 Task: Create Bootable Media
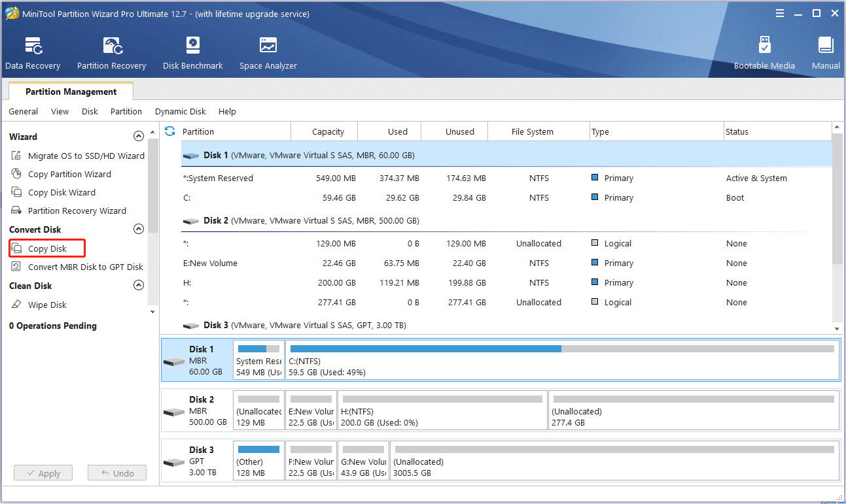click(764, 54)
